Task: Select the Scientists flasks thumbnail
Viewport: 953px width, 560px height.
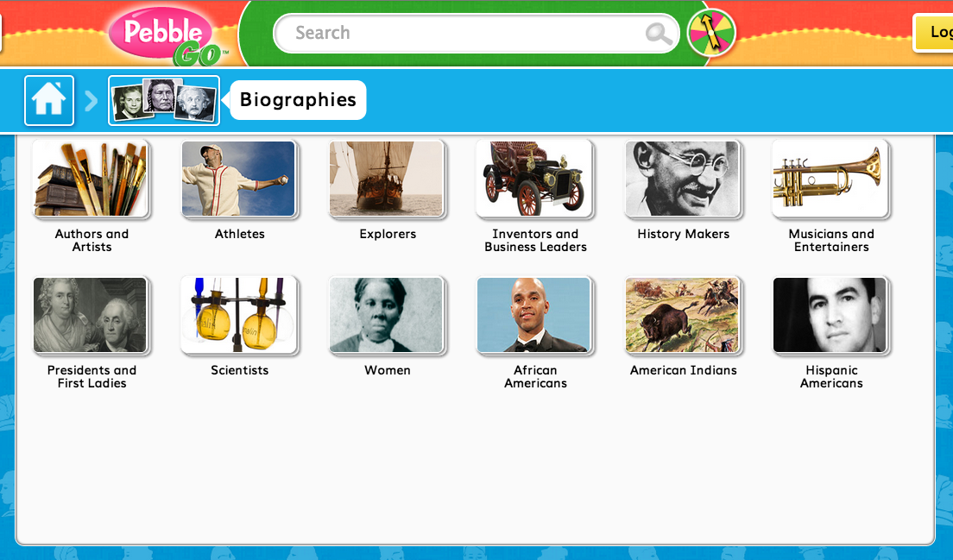Action: [x=239, y=315]
